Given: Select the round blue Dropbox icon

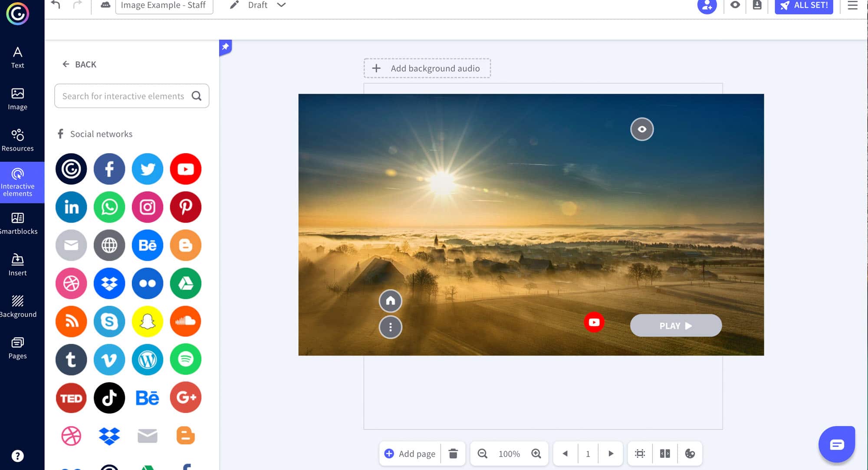Looking at the screenshot, I should 109,283.
